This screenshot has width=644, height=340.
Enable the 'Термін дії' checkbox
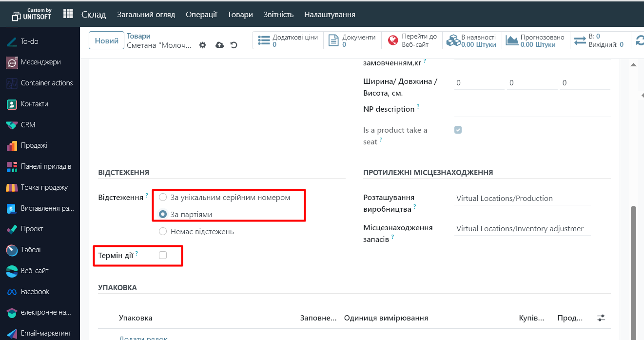pyautogui.click(x=163, y=255)
